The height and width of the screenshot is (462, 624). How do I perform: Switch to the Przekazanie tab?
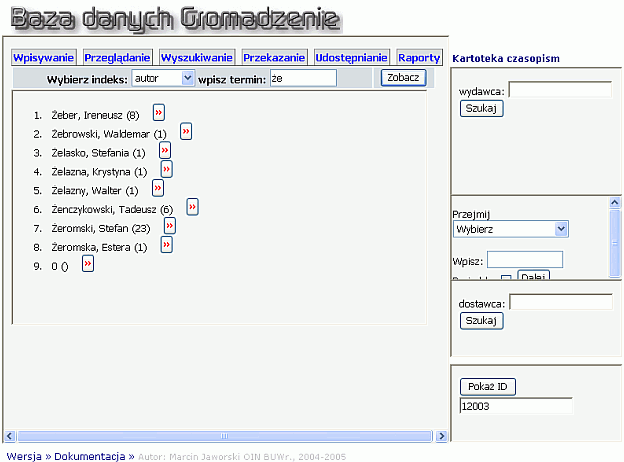pyautogui.click(x=274, y=58)
